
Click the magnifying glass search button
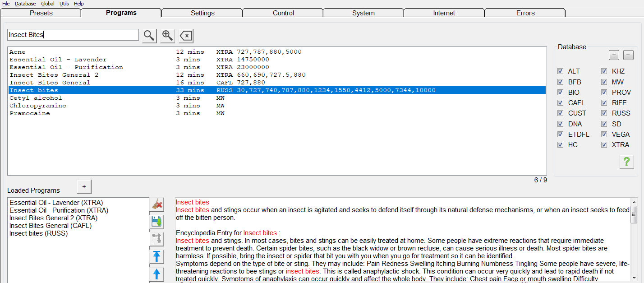point(149,36)
